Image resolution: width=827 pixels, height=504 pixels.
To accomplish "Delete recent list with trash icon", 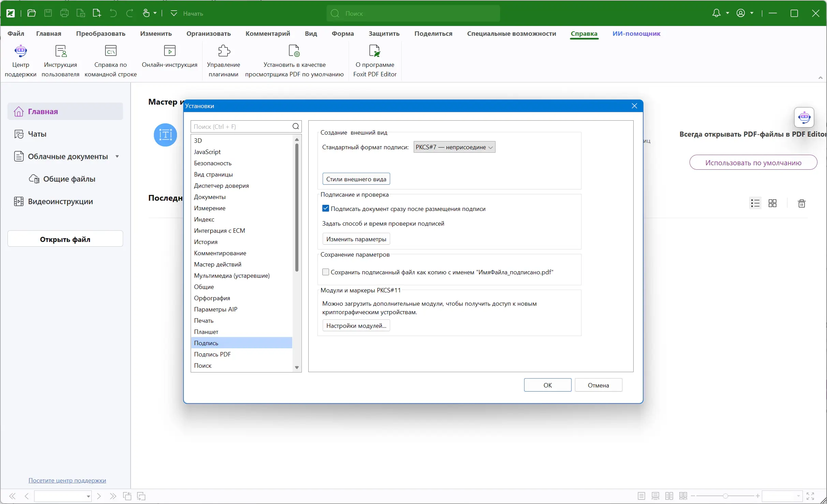I will point(801,203).
